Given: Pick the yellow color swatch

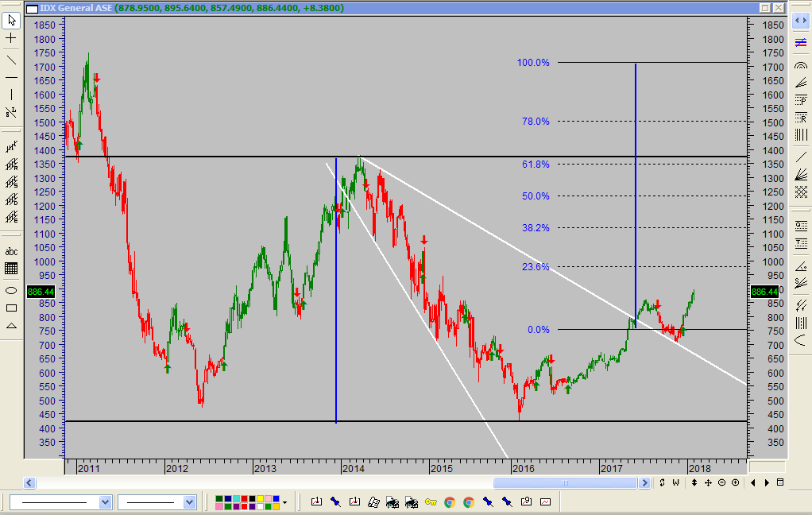Looking at the screenshot, I should [260, 499].
